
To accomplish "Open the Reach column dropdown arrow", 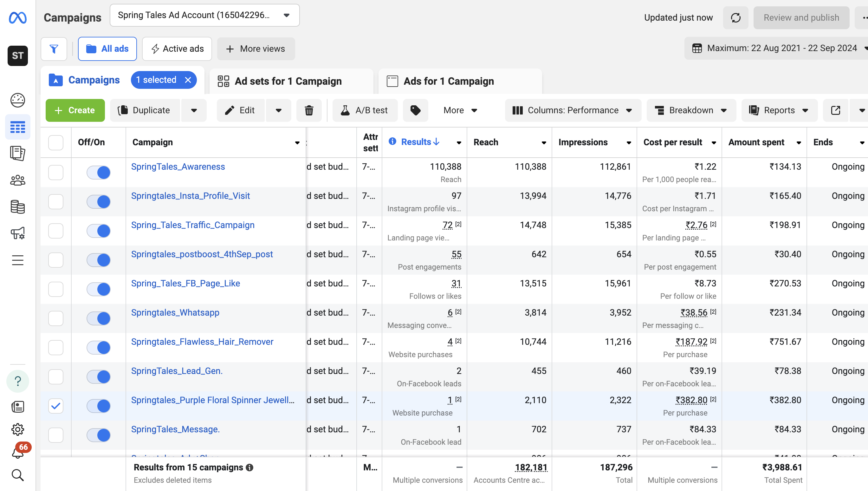I will (x=544, y=143).
